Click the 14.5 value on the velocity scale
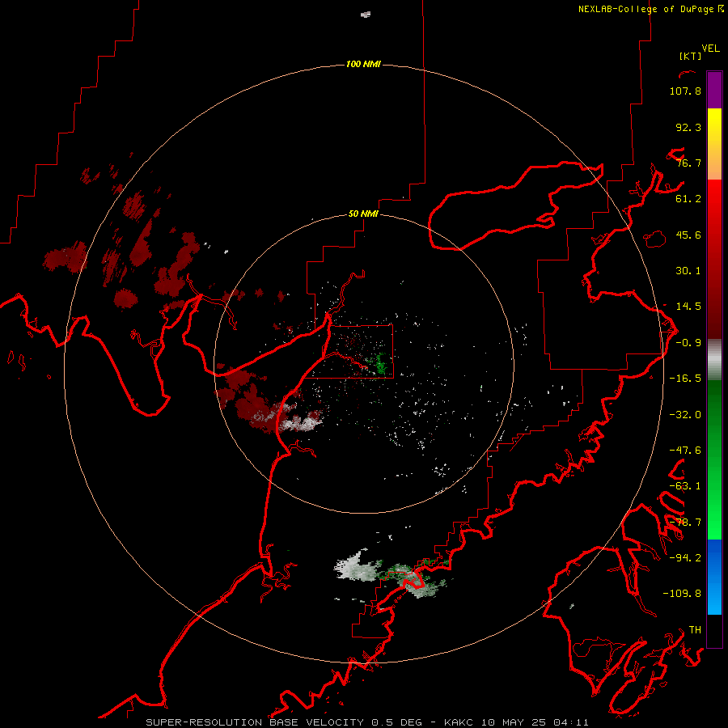728x728 pixels. point(688,307)
